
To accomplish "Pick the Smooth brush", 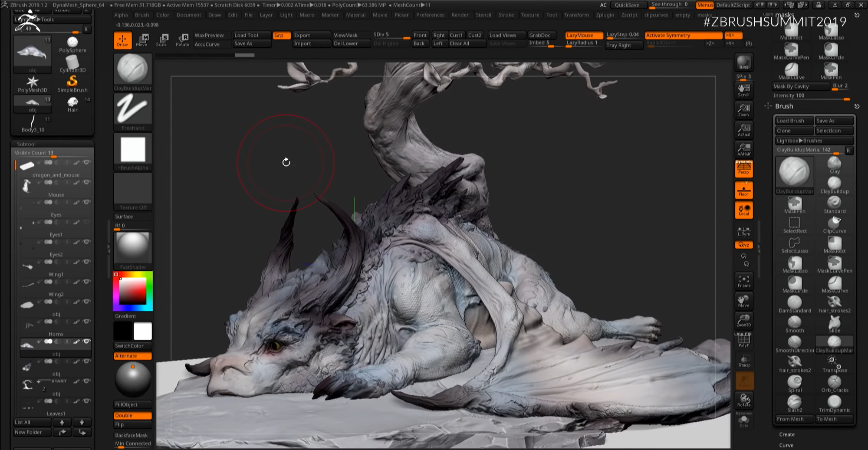I will (x=794, y=321).
